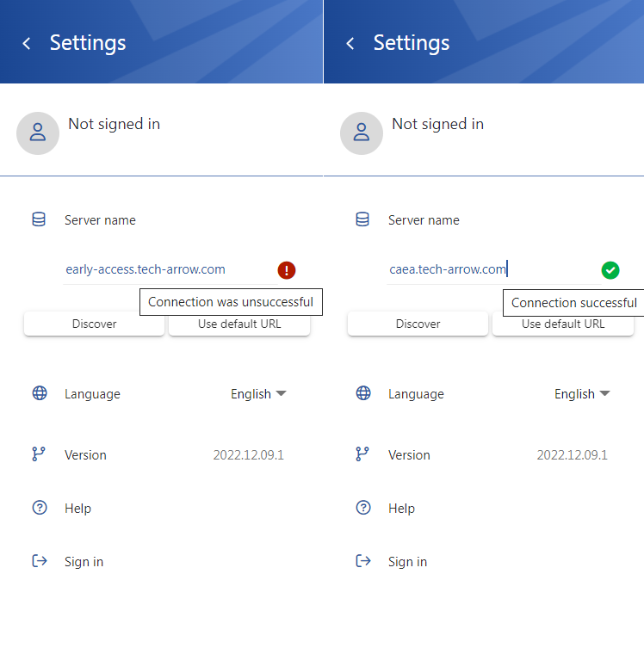Click the green connection success checkmark
644x648 pixels.
[x=610, y=270]
